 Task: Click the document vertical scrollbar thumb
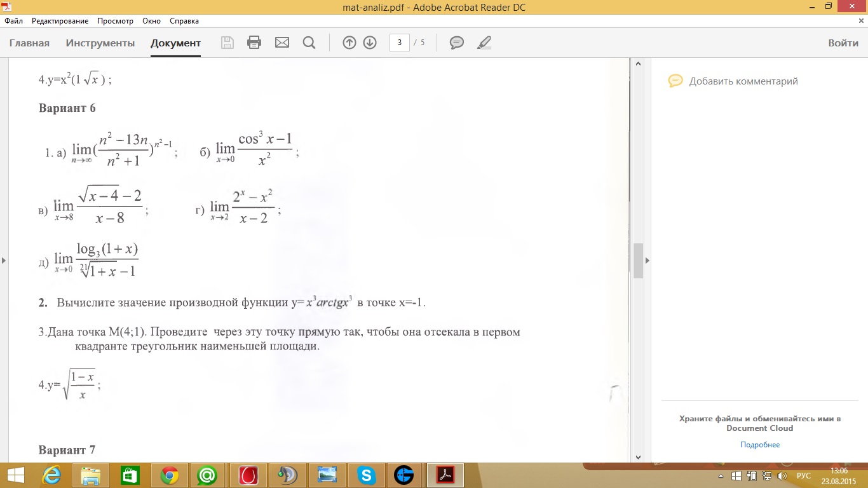(x=638, y=260)
